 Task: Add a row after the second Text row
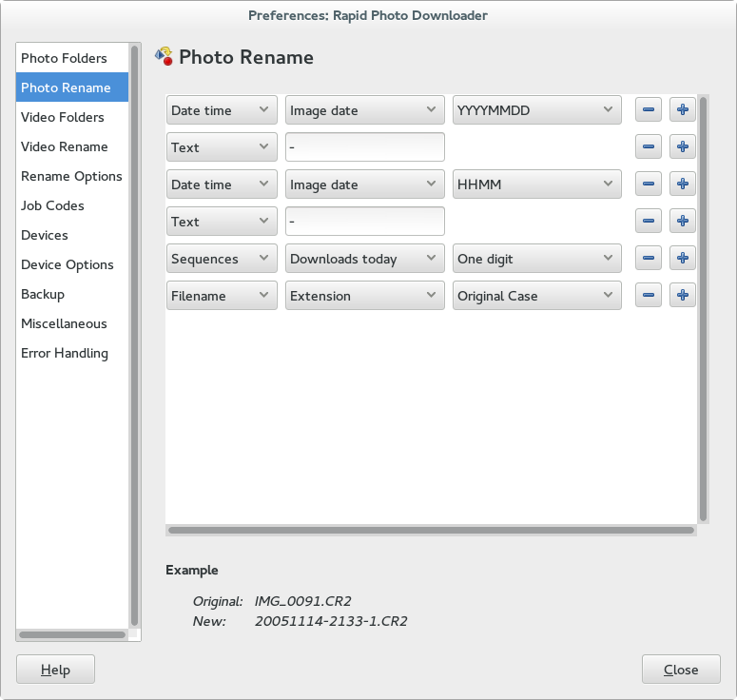tap(683, 221)
